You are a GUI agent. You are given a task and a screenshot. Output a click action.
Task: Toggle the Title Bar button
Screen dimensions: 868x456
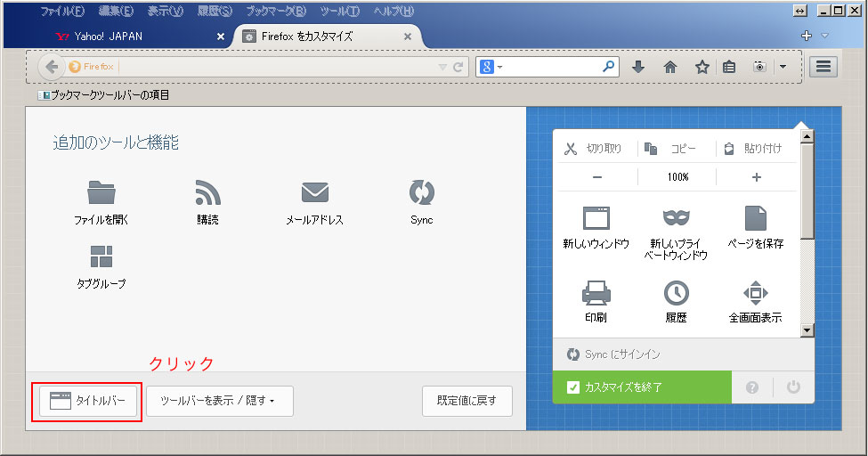(x=88, y=401)
